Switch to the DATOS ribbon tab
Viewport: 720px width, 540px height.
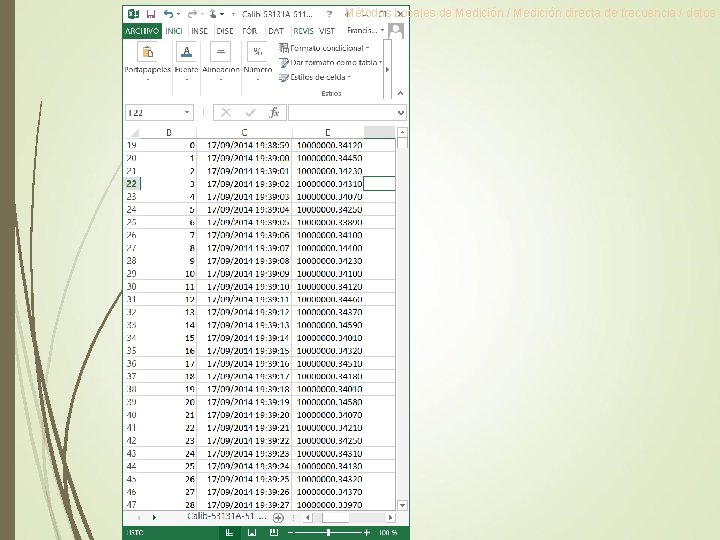tap(276, 31)
